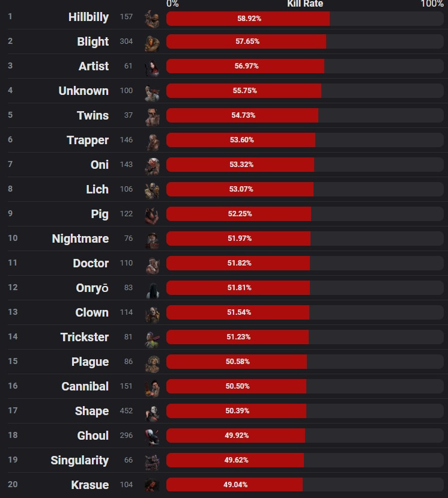Click the Plague portrait icon

pyautogui.click(x=152, y=363)
